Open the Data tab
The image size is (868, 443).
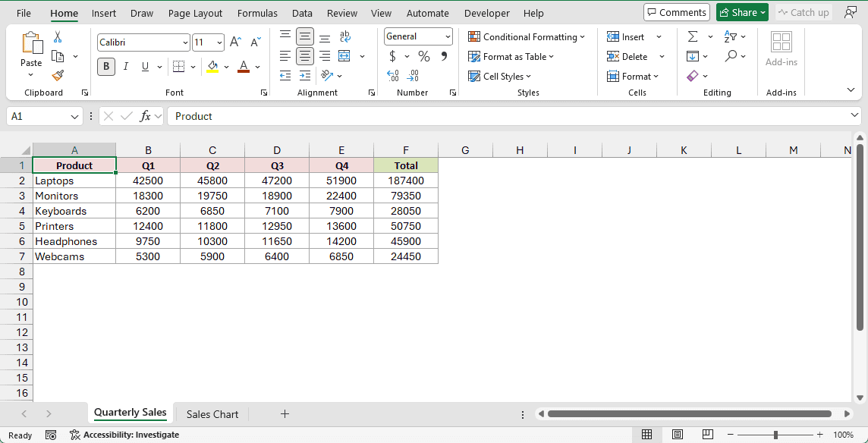point(302,14)
